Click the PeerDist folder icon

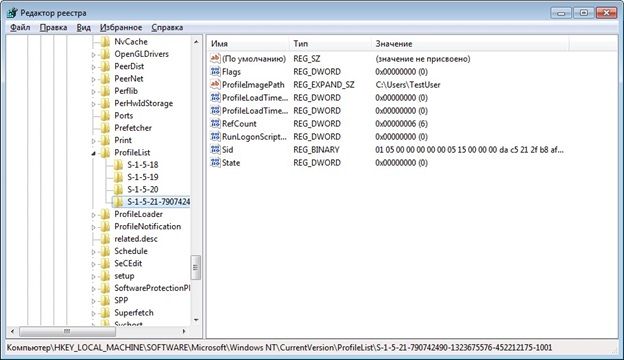pos(105,66)
